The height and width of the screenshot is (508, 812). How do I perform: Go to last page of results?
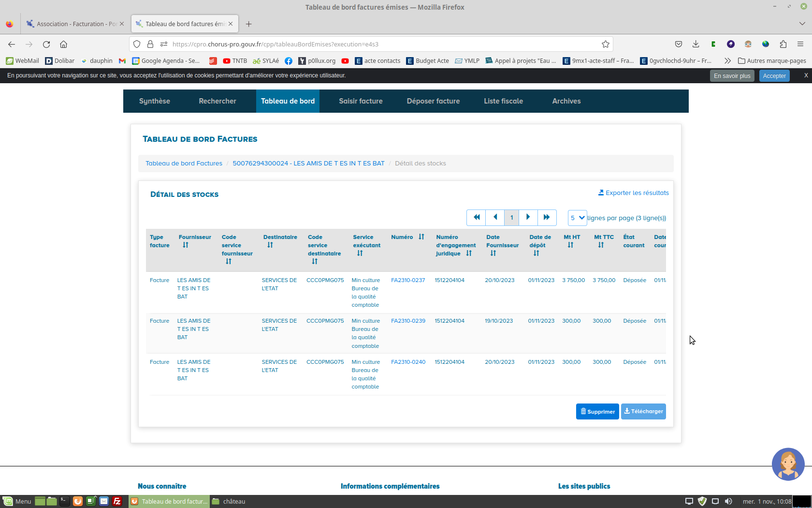(x=547, y=217)
